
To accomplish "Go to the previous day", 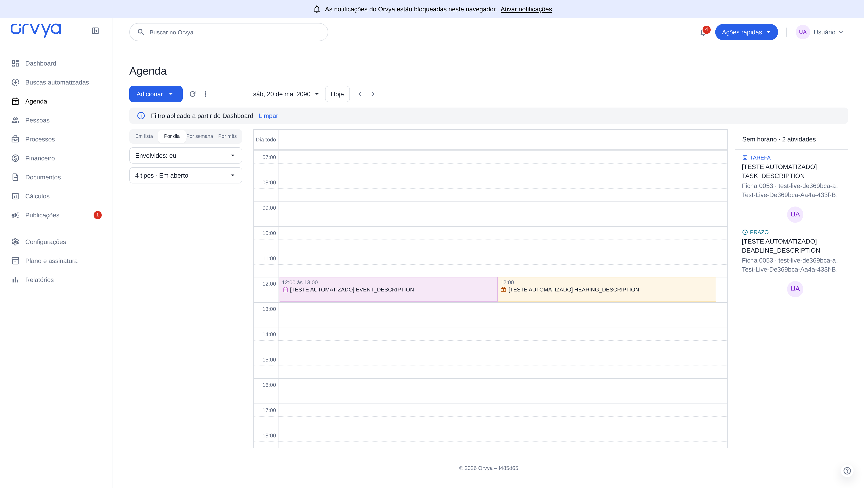I will [x=360, y=94].
